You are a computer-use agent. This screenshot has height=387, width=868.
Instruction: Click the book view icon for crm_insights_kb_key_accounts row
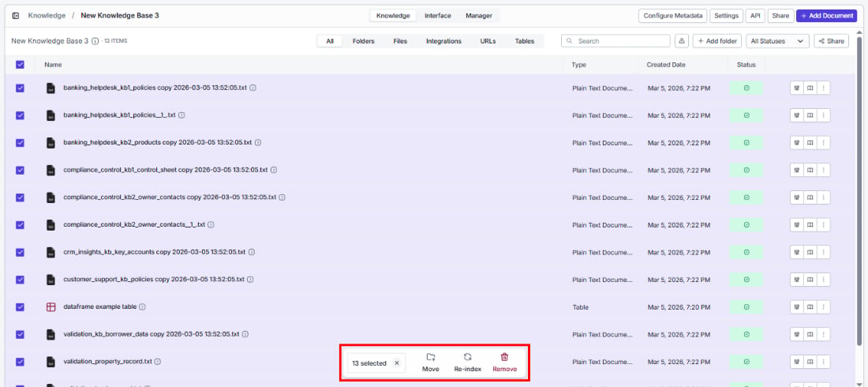point(810,252)
